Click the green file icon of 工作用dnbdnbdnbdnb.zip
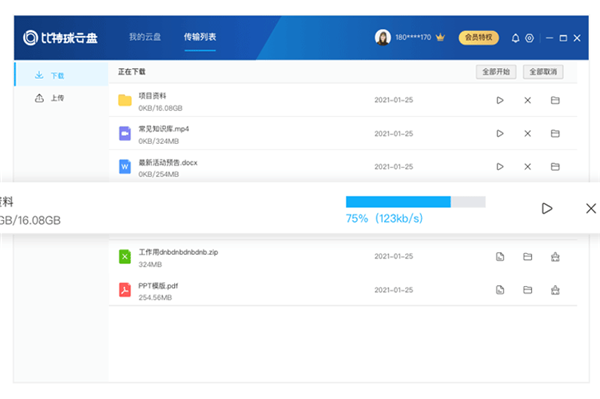This screenshot has height=399, width=600. pyautogui.click(x=125, y=257)
